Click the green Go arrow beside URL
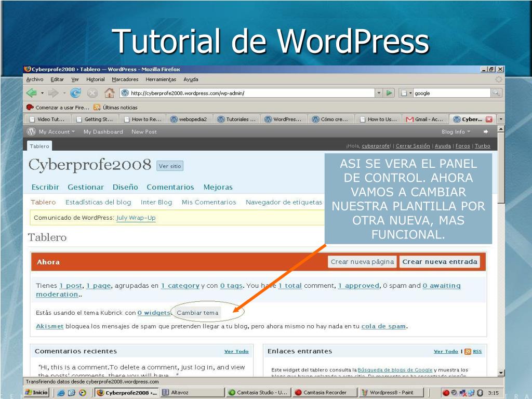The height and width of the screenshot is (399, 532). (389, 92)
